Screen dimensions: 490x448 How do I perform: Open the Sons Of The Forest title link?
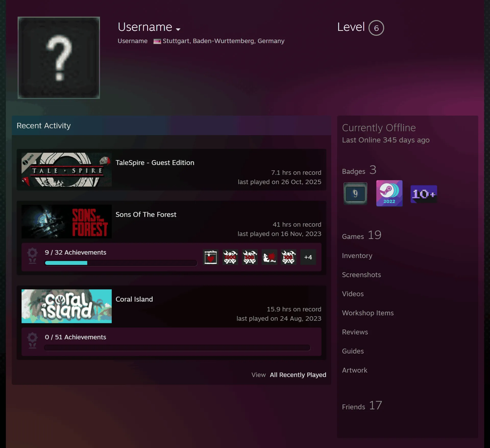click(146, 214)
